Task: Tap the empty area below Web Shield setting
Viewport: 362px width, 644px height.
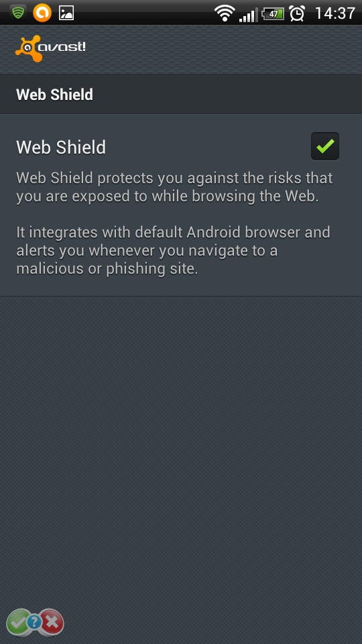Action: click(x=181, y=451)
